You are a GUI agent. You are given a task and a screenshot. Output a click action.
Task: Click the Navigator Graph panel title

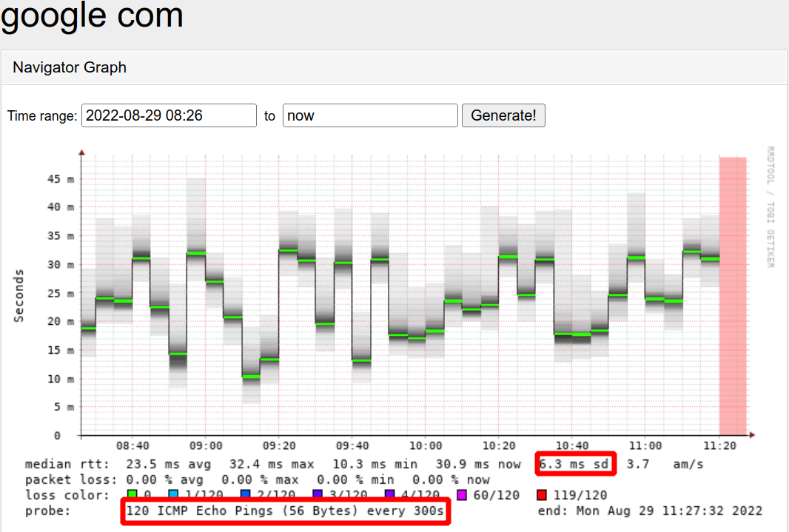pos(70,67)
